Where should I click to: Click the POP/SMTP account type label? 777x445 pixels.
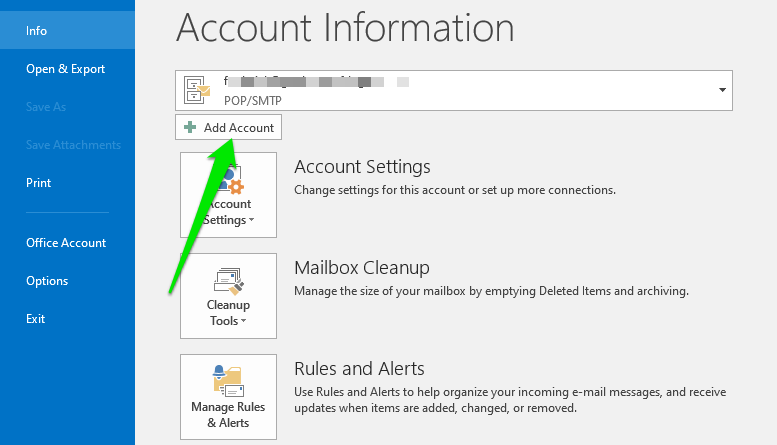pos(253,101)
